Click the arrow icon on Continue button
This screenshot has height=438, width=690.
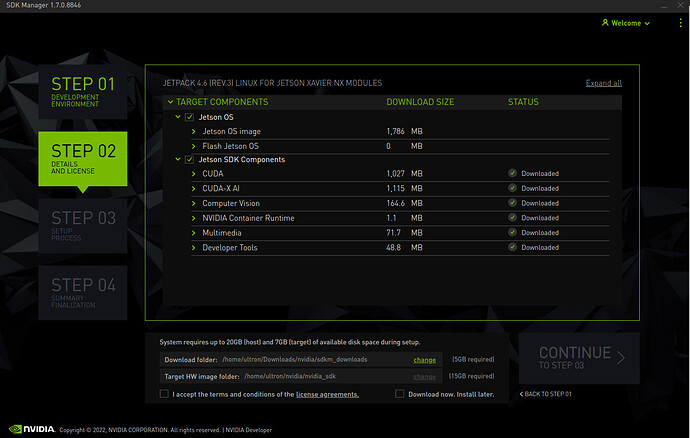(x=620, y=358)
